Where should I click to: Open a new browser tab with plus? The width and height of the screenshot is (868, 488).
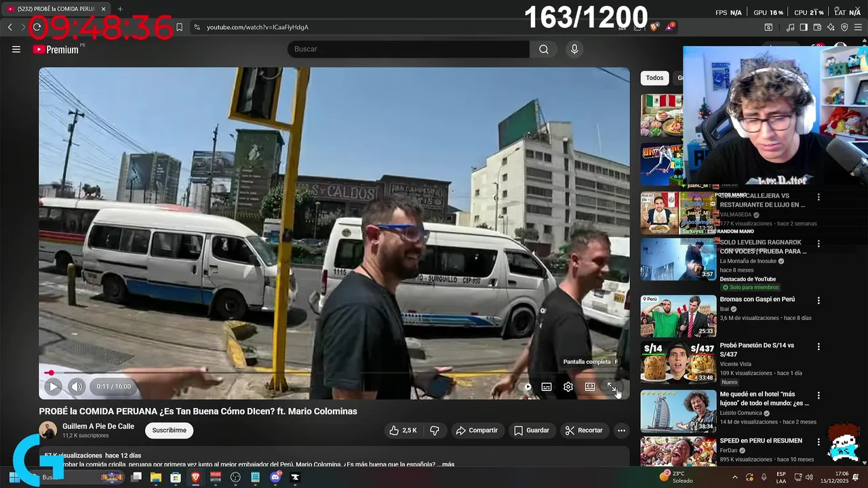(x=120, y=9)
